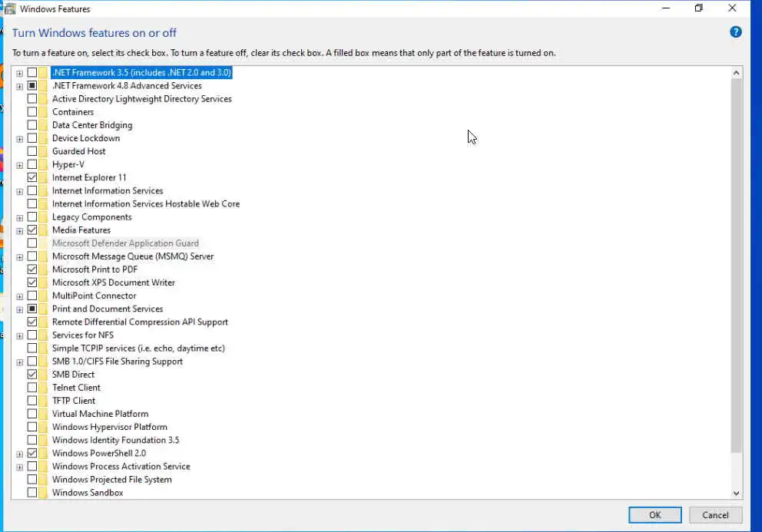Select the folder icon next to Windows Sandbox
762x532 pixels.
pyautogui.click(x=43, y=492)
